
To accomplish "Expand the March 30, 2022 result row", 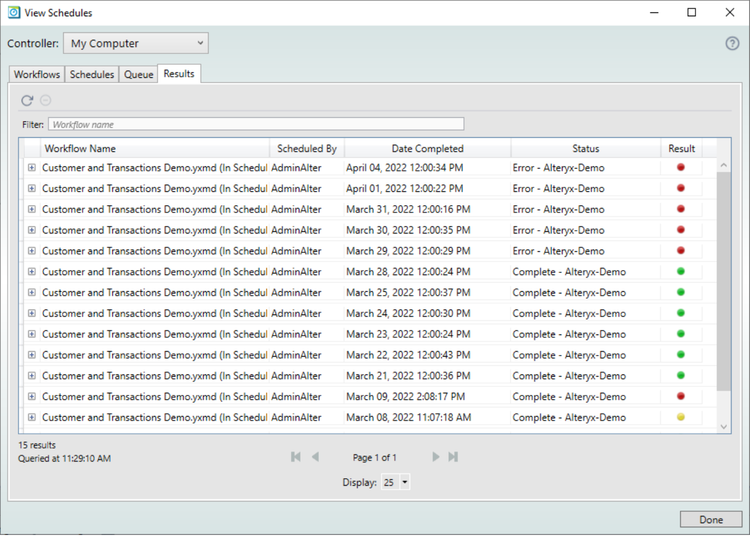I will (32, 230).
